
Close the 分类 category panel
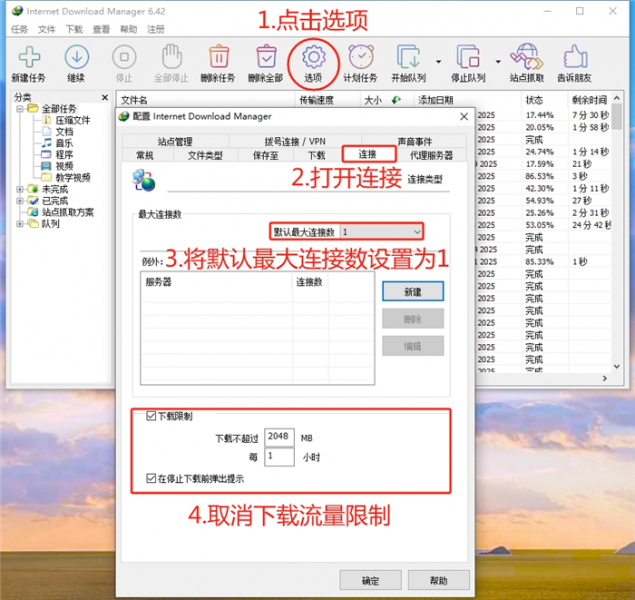(x=105, y=97)
